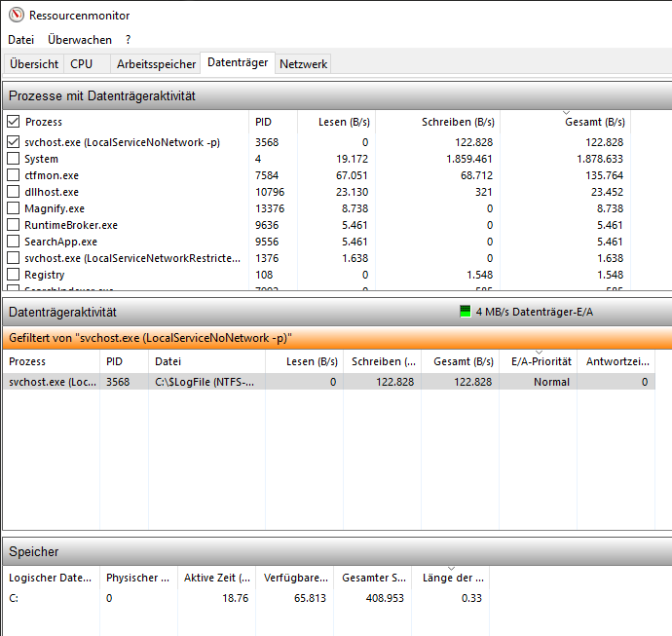Sort Speicher by Aktive Zeit column

coord(216,578)
